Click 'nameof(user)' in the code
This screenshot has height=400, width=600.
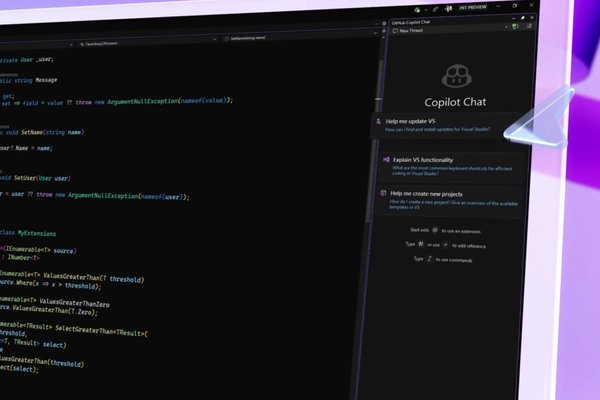162,197
